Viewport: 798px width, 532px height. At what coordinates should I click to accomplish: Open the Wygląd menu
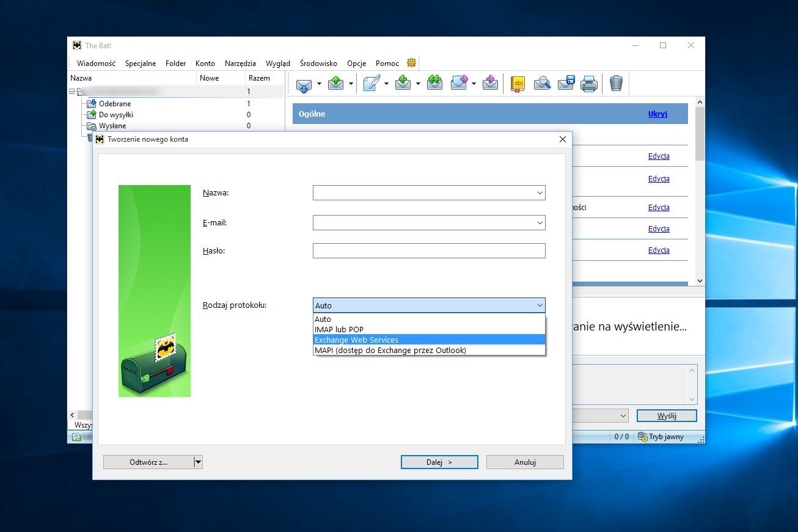(x=278, y=64)
